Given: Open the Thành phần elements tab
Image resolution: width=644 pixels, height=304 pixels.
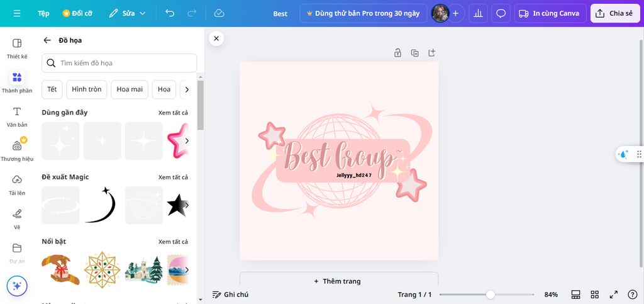Looking at the screenshot, I should click(17, 82).
